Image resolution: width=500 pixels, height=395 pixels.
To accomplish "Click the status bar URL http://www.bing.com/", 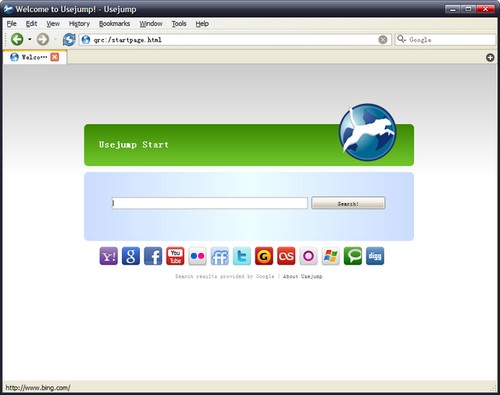I will pos(38,388).
